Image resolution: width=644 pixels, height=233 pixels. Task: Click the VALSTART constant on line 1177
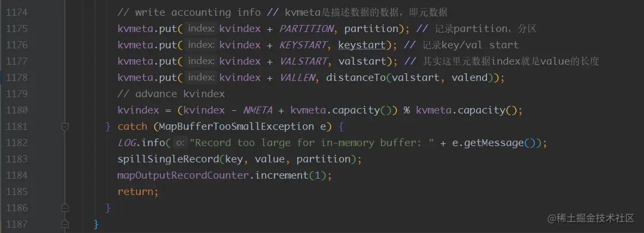303,61
